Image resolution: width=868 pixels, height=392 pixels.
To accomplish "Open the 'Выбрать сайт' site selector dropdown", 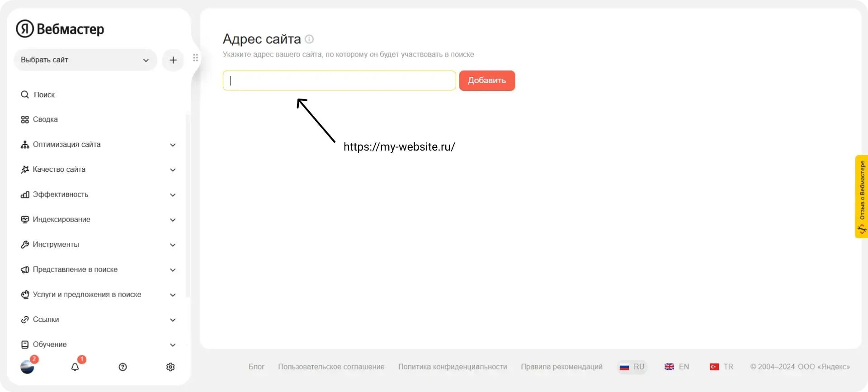I will [85, 60].
